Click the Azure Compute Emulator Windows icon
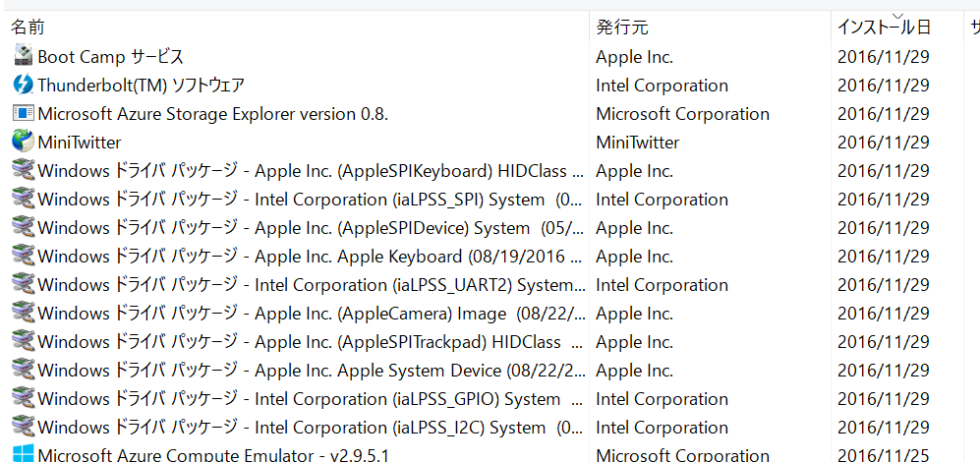Viewport: 980px width, 462px height. [24, 454]
